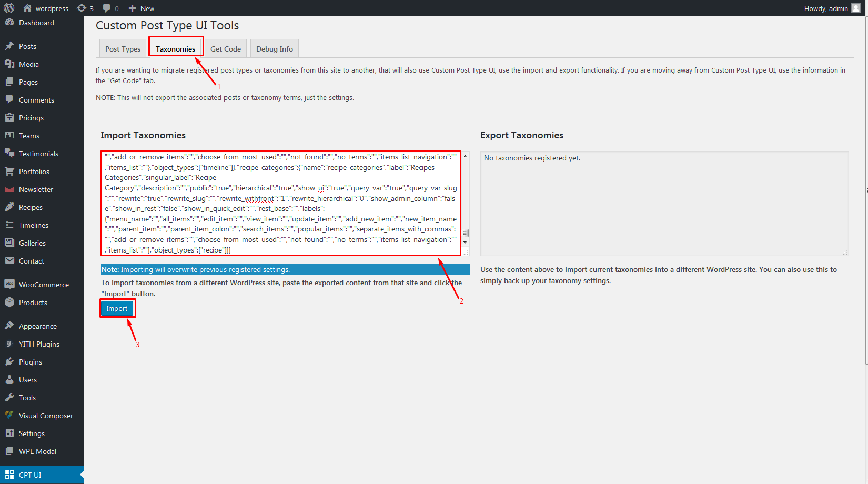Screen dimensions: 868x484
Task: Click the Contact mail icon
Action: pyautogui.click(x=9, y=261)
